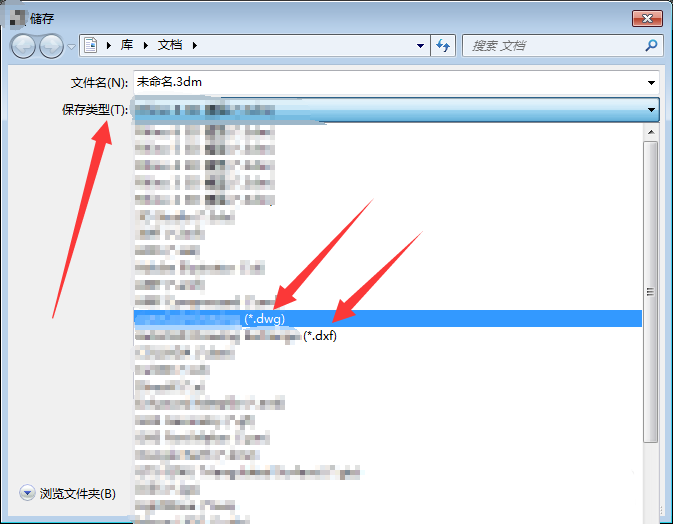Viewport: 673px width, 524px height.
Task: Click the Back navigation arrow button
Action: [x=23, y=45]
